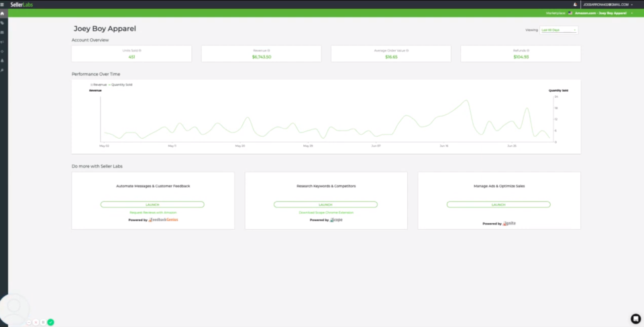Click the info icon next to Average Order Value
Screen dimensions: 644x327
[x=407, y=50]
